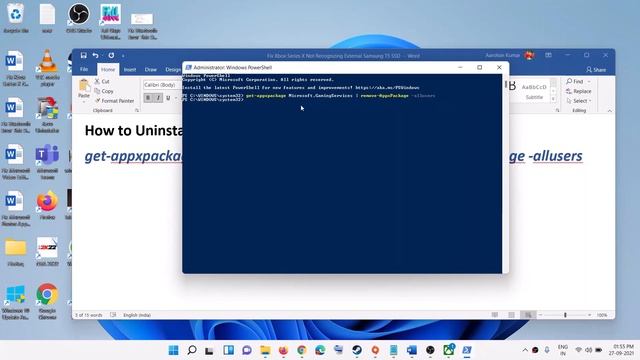Redo action in Word quick access toolbar
This screenshot has width=640, height=360.
111,55
